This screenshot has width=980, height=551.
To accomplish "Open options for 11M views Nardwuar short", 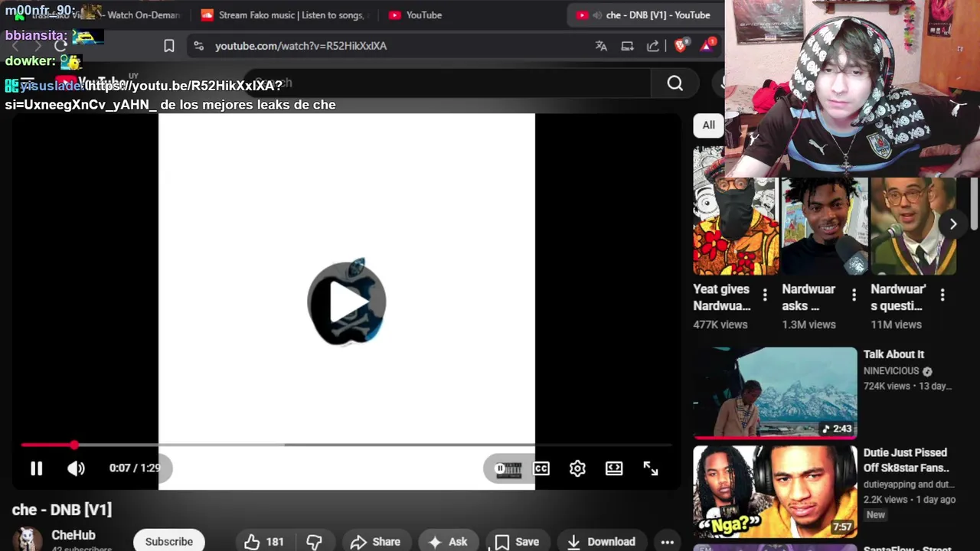I will 942,295.
